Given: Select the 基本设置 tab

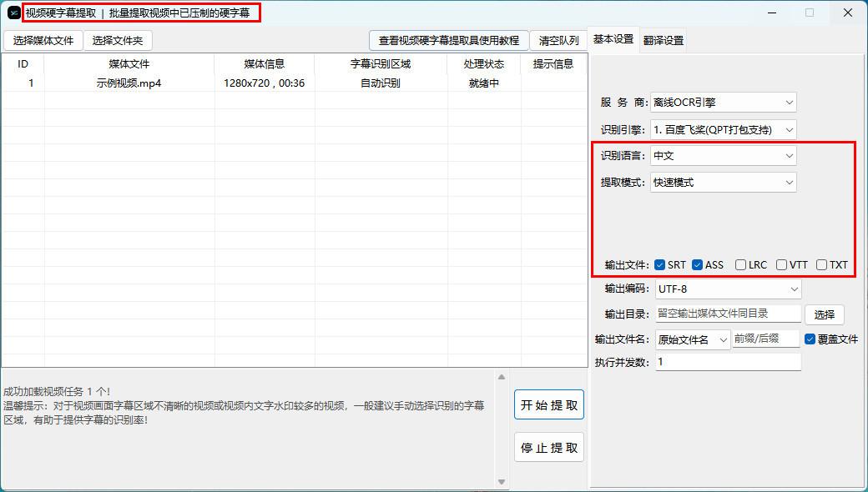Looking at the screenshot, I should (613, 39).
